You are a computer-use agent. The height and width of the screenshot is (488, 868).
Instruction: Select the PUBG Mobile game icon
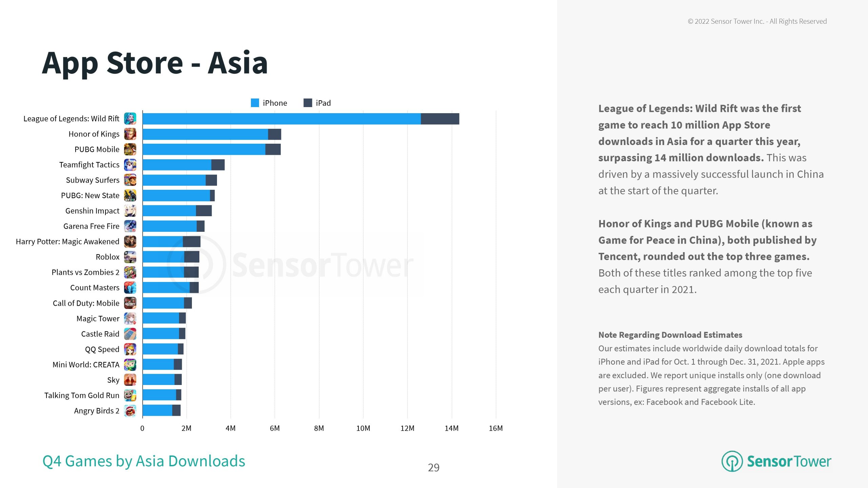pos(130,149)
